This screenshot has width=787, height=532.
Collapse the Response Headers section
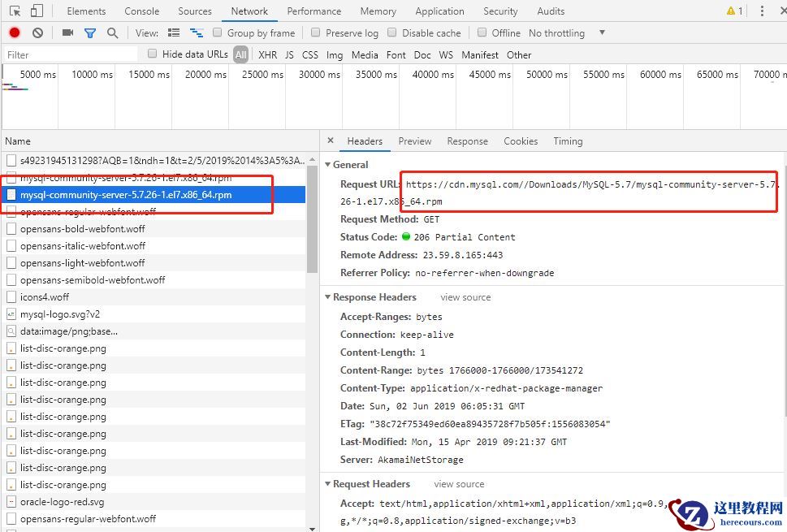[x=328, y=297]
